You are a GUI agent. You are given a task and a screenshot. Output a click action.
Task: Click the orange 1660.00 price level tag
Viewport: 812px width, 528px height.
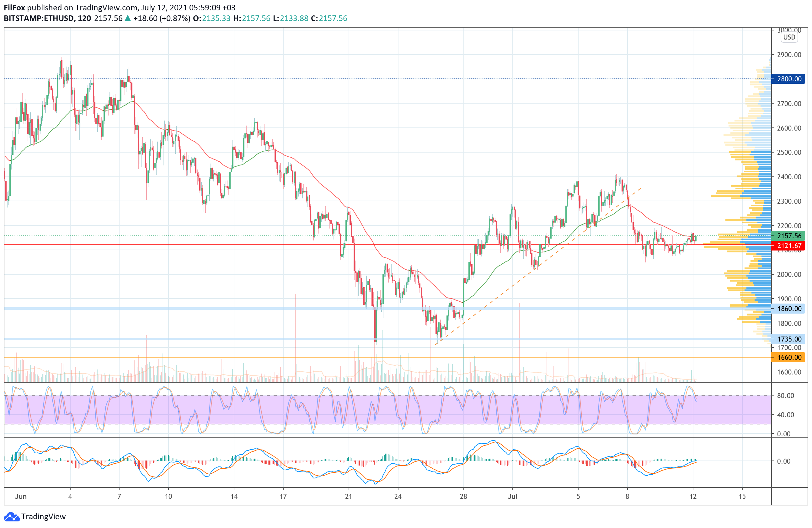pos(789,357)
